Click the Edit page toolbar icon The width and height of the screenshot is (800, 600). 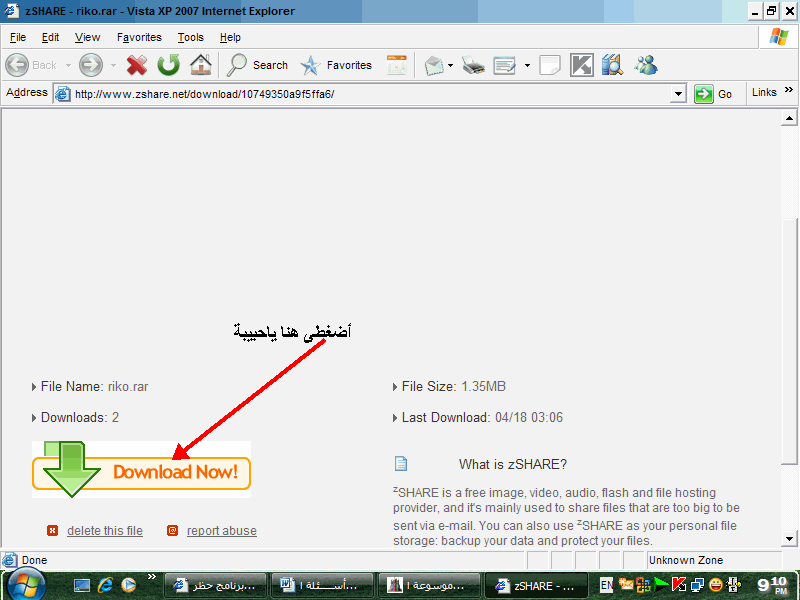click(505, 65)
